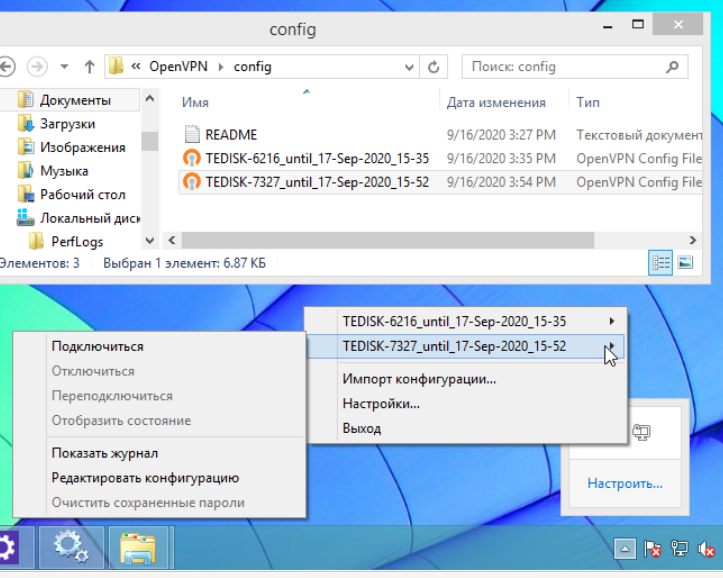The height and width of the screenshot is (578, 723).
Task: Go up one folder level arrow
Action: click(89, 67)
